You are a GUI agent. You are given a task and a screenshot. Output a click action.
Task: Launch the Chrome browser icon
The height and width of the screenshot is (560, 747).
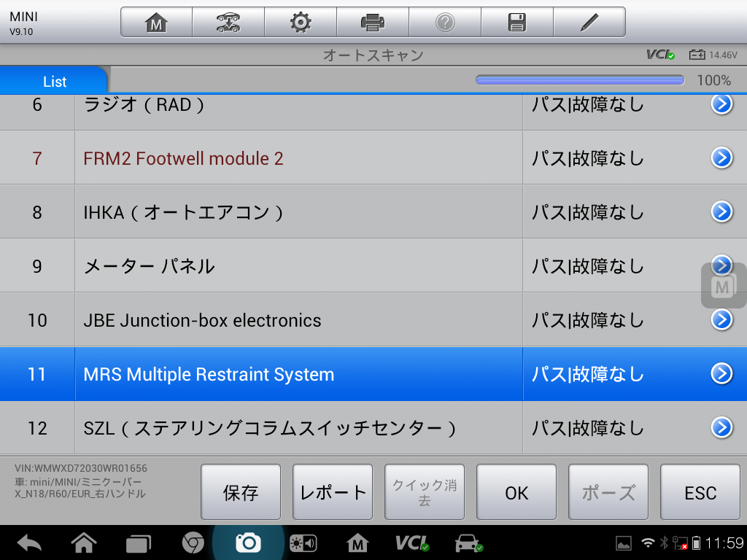[x=193, y=542]
